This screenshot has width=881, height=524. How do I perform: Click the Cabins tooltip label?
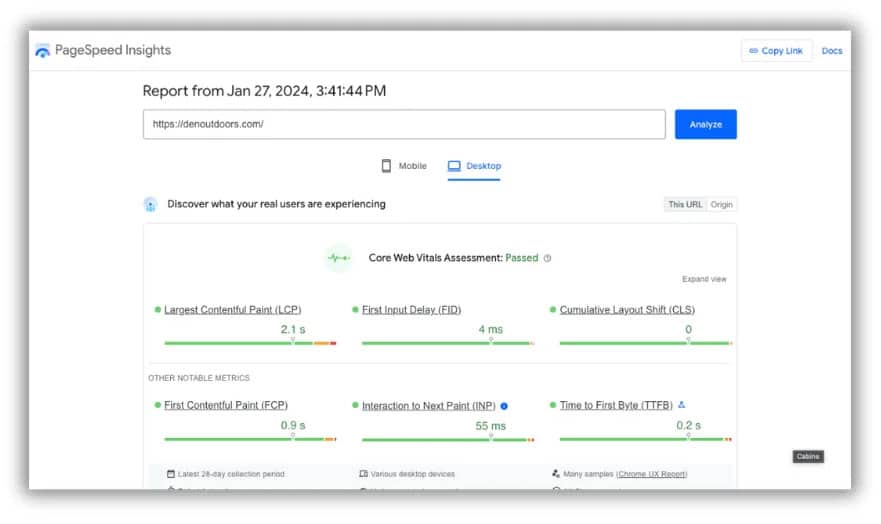[x=808, y=457]
